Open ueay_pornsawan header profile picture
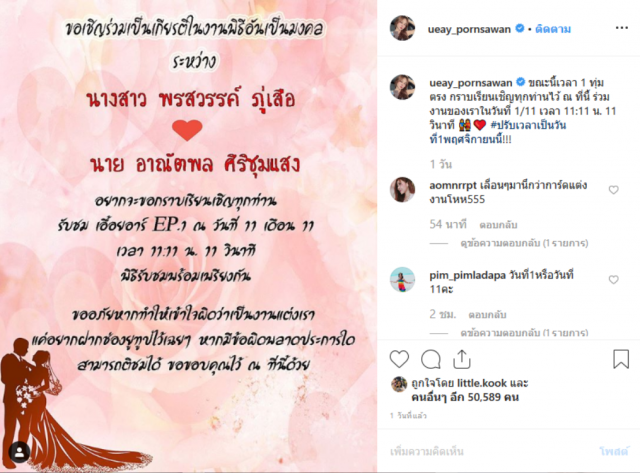This screenshot has height=473, width=640. (402, 28)
